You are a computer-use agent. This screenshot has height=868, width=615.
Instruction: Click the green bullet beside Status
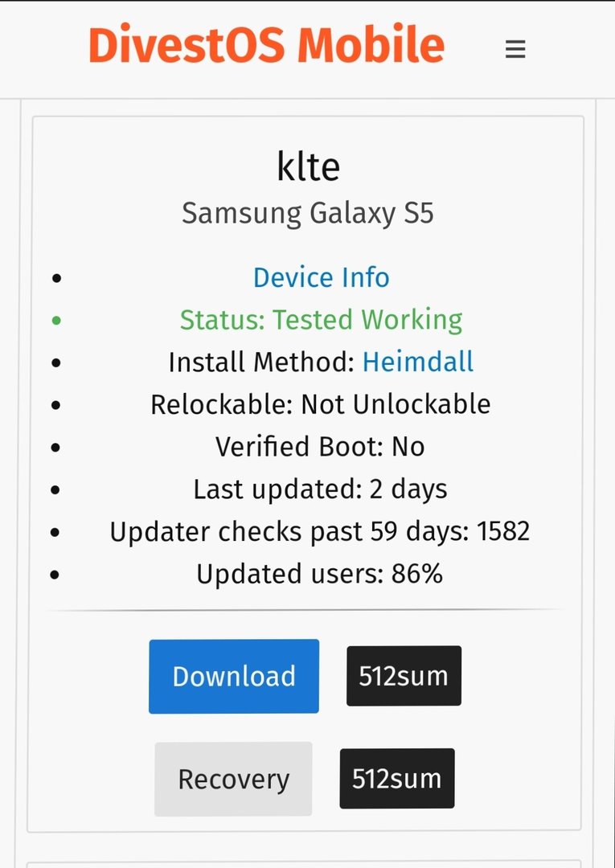click(56, 320)
